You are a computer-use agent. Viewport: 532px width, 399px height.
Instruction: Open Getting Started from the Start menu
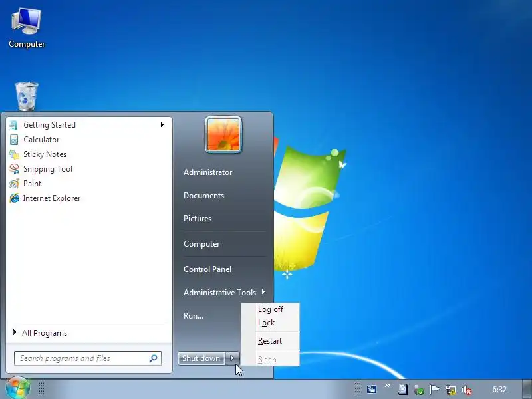pos(89,125)
